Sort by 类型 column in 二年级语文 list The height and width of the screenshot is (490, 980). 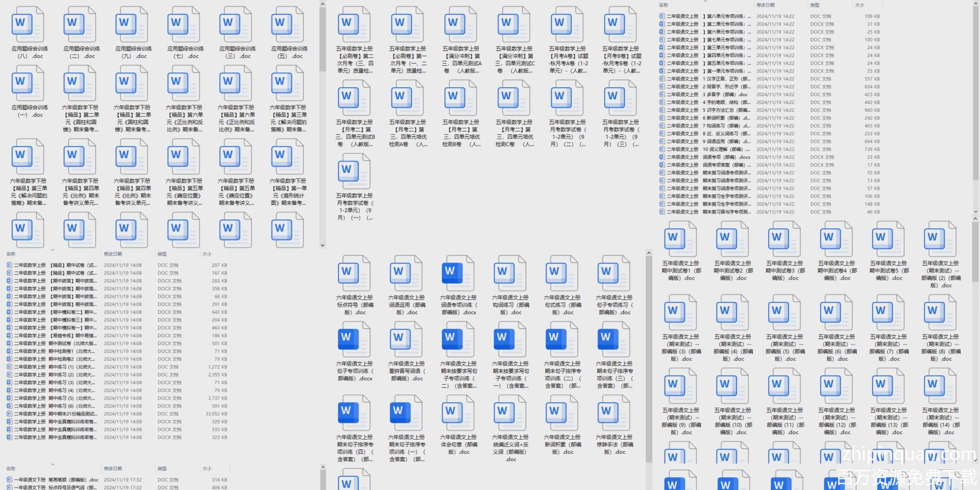(x=814, y=5)
